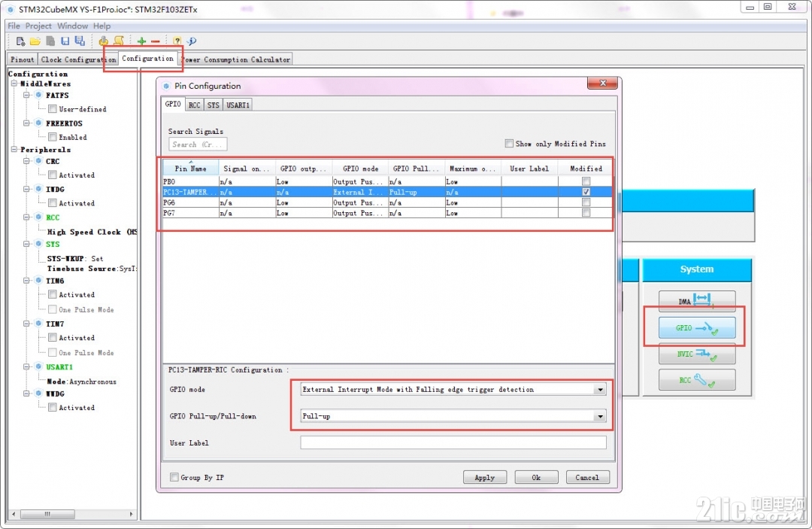This screenshot has height=529, width=812.
Task: Switch to the Pinout tab
Action: tap(23, 59)
